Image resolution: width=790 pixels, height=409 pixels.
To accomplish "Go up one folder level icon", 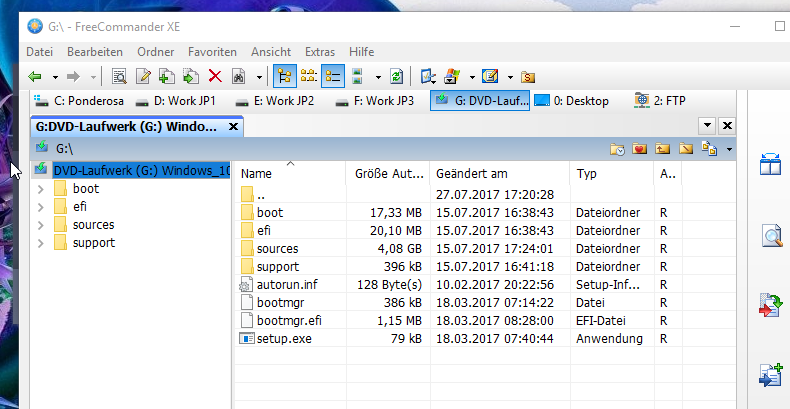I will [x=663, y=149].
